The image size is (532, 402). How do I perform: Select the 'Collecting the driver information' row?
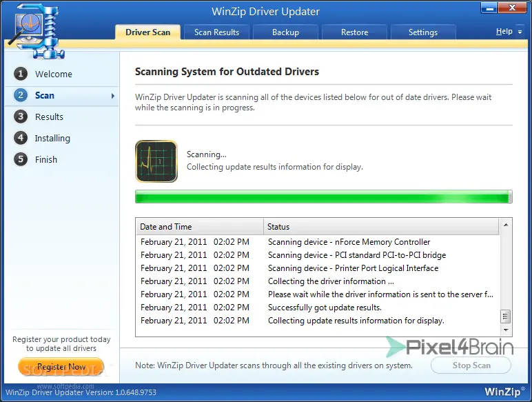[x=318, y=281]
